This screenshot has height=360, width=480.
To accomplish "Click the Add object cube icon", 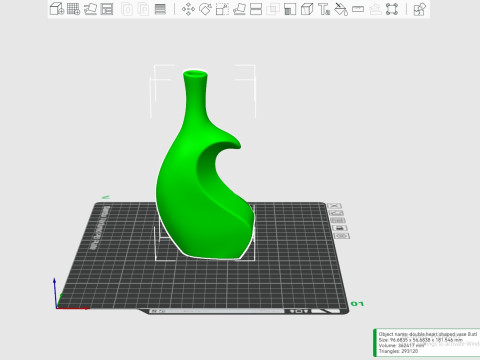I will 56,9.
